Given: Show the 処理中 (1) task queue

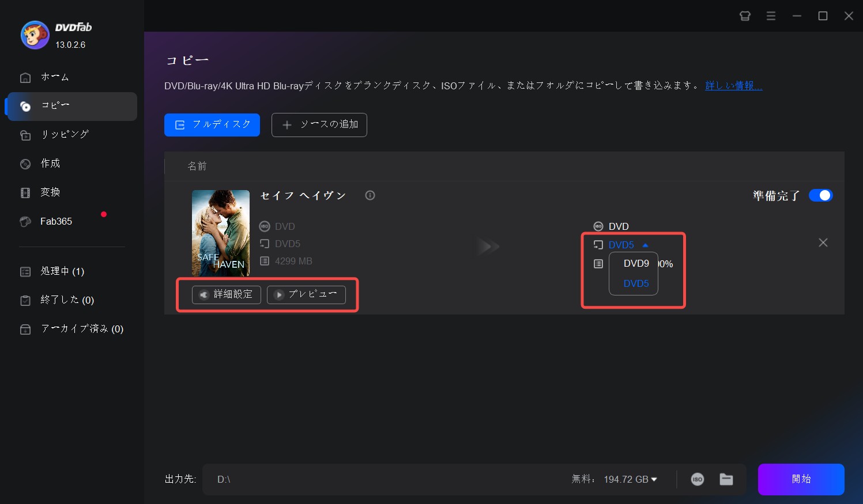Looking at the screenshot, I should pos(62,271).
